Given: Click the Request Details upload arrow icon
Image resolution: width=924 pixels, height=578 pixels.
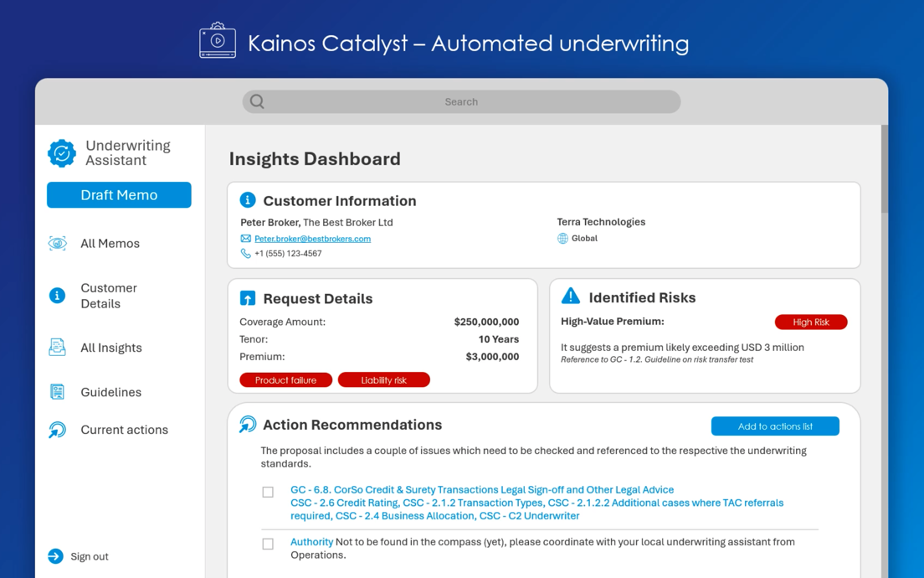Looking at the screenshot, I should (x=248, y=298).
